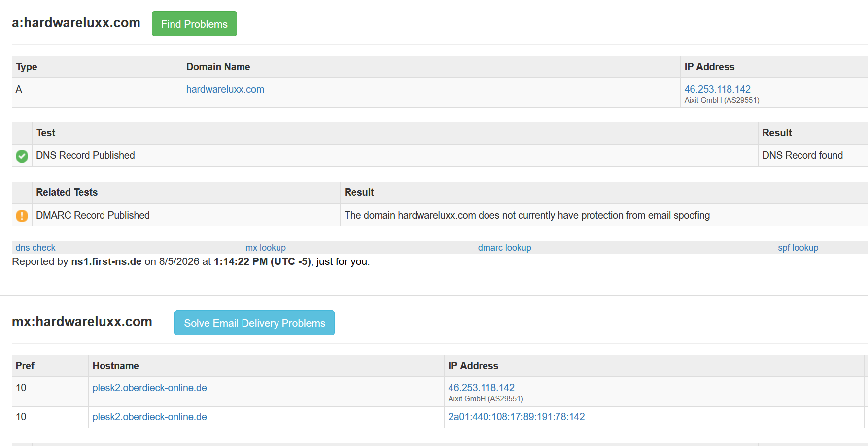Click the Domain Name column header
Viewport: 868px width, 446px height.
[x=218, y=67]
